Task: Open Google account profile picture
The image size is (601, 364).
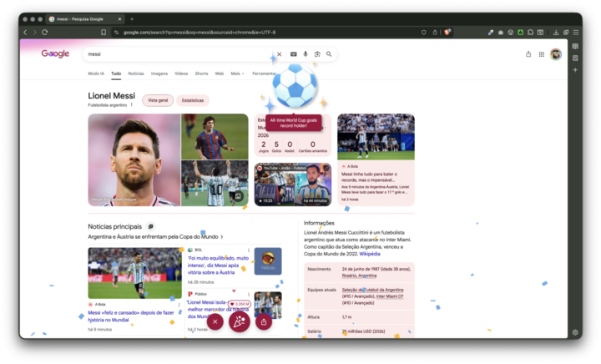Action: click(x=556, y=54)
